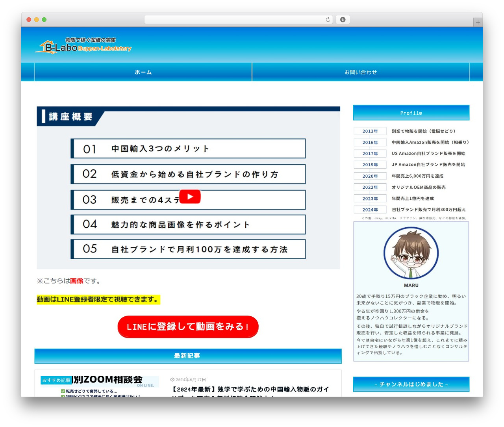Click the highlighted 動画はLINE登録者限定 text
504x427 pixels.
[98, 299]
